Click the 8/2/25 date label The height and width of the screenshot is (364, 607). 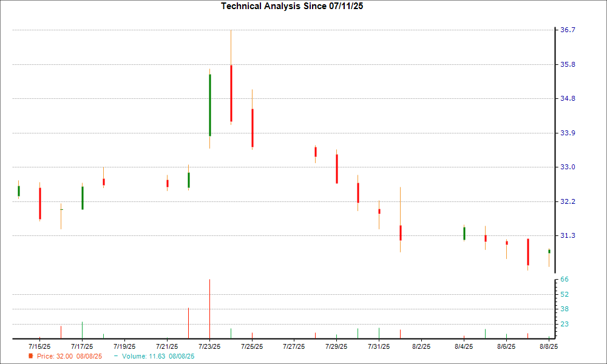421,346
